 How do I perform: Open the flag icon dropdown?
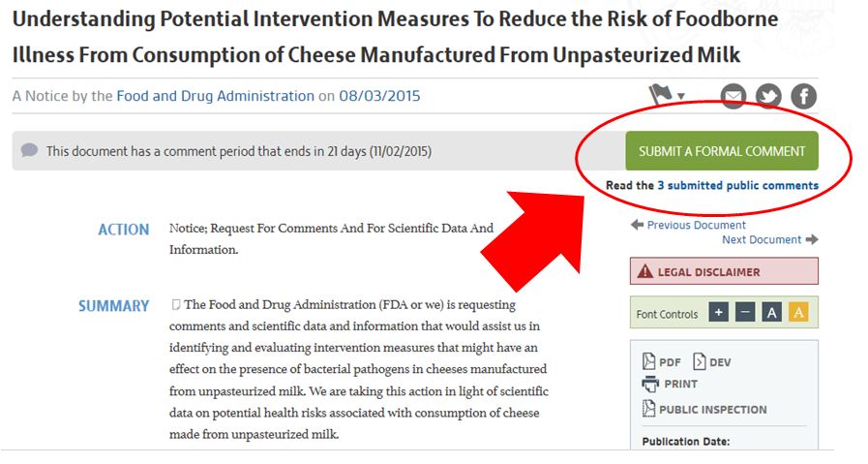(667, 95)
